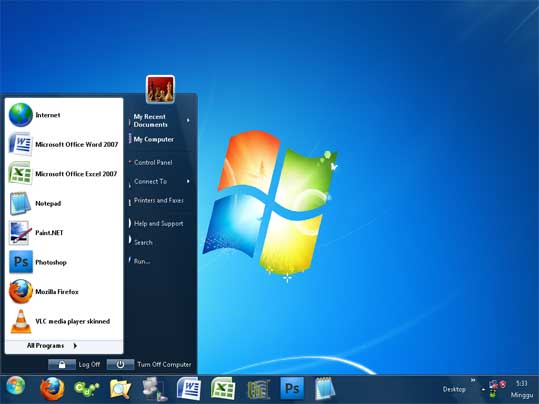
Task: Click the user account picture
Action: pyautogui.click(x=160, y=89)
